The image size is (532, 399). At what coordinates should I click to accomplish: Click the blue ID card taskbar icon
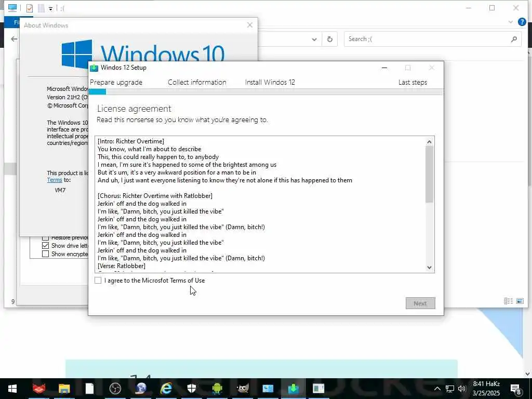268,388
